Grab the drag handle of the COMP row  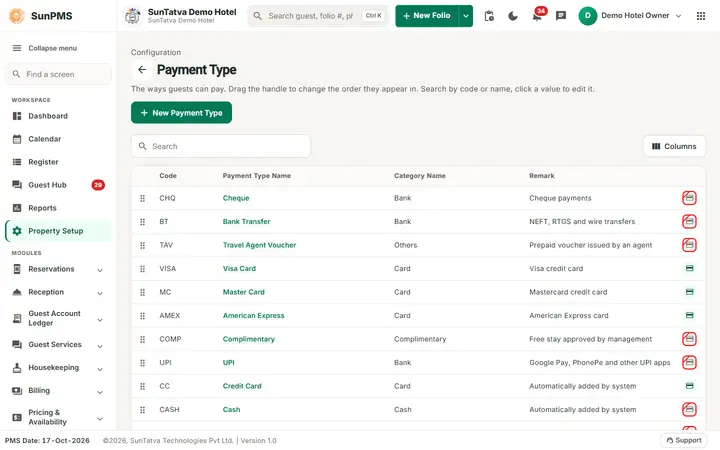click(142, 339)
